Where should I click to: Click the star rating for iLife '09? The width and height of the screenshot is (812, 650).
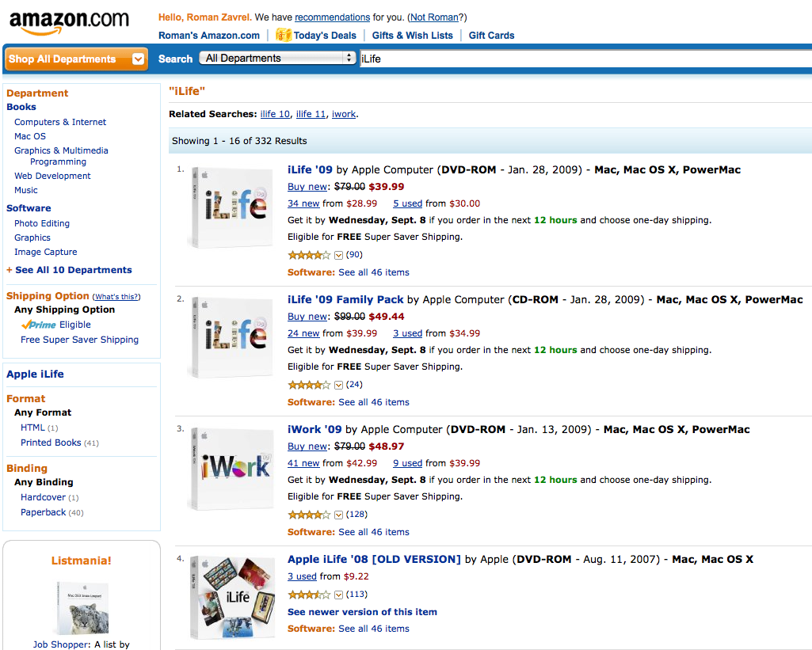point(309,255)
